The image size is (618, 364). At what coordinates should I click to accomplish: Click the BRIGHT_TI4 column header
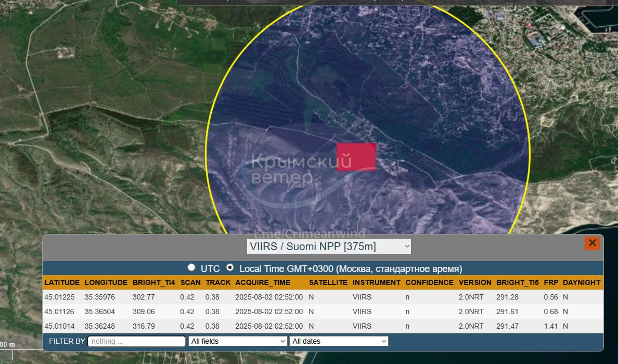[154, 282]
